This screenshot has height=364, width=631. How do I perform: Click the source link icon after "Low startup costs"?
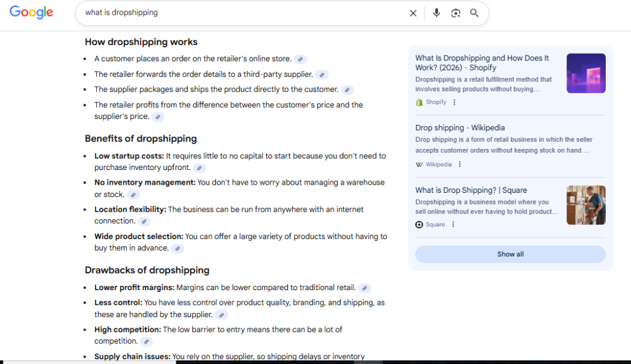(199, 168)
